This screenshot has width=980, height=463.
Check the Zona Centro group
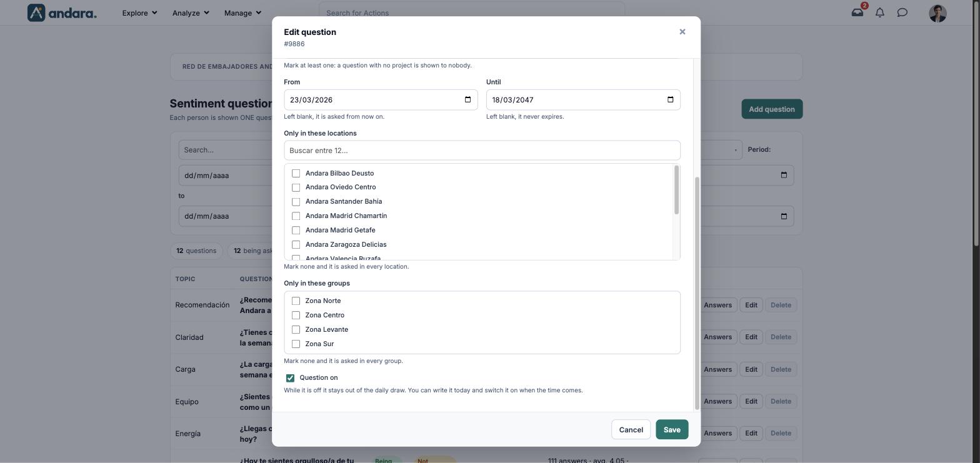click(296, 316)
